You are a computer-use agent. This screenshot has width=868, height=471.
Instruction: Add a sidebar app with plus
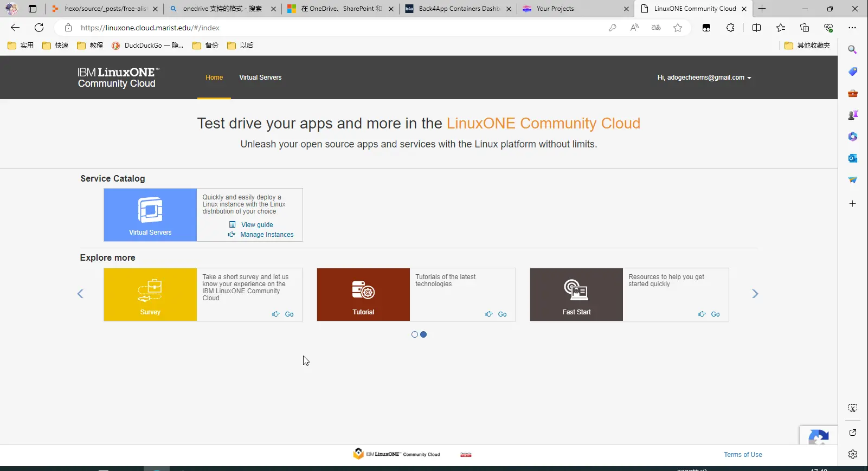pyautogui.click(x=853, y=204)
